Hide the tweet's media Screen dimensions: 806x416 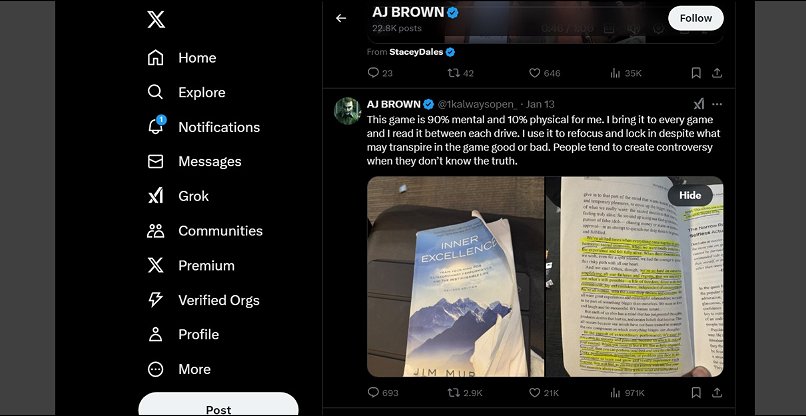click(690, 195)
